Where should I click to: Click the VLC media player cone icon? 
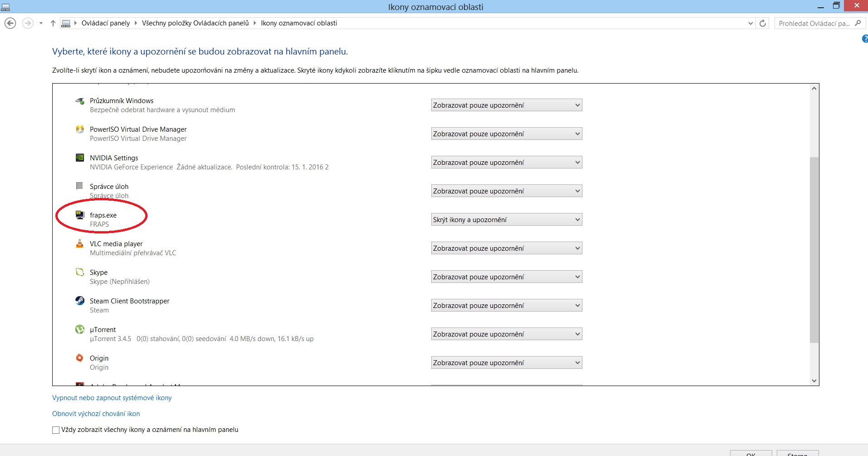click(80, 243)
